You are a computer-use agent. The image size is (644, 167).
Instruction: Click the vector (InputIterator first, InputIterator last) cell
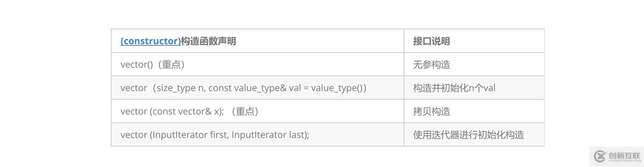[x=257, y=135]
